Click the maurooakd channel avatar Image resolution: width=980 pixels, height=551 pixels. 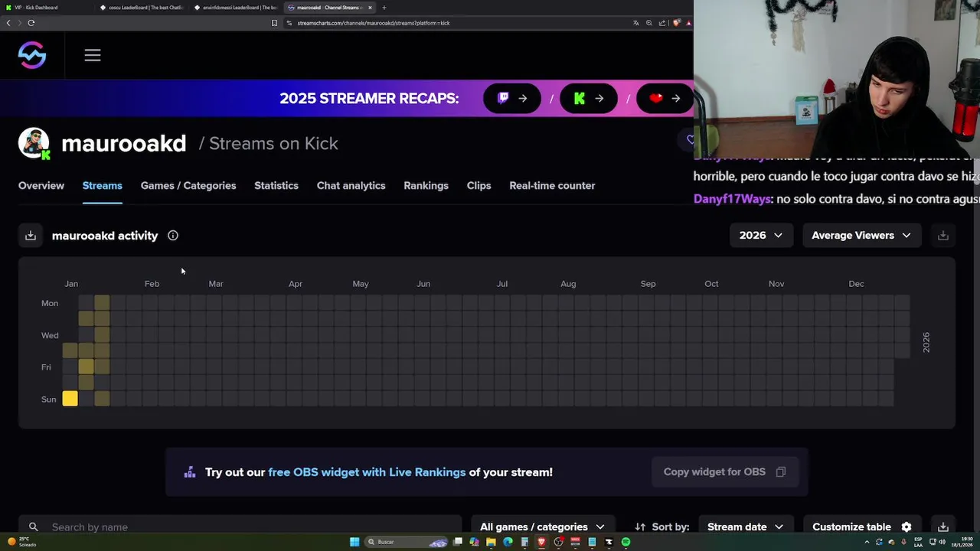click(x=34, y=143)
